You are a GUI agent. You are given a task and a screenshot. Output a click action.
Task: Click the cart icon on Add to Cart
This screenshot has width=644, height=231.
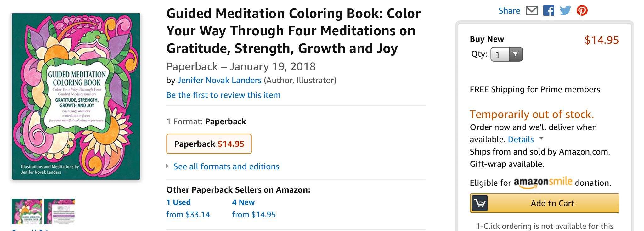pos(480,203)
